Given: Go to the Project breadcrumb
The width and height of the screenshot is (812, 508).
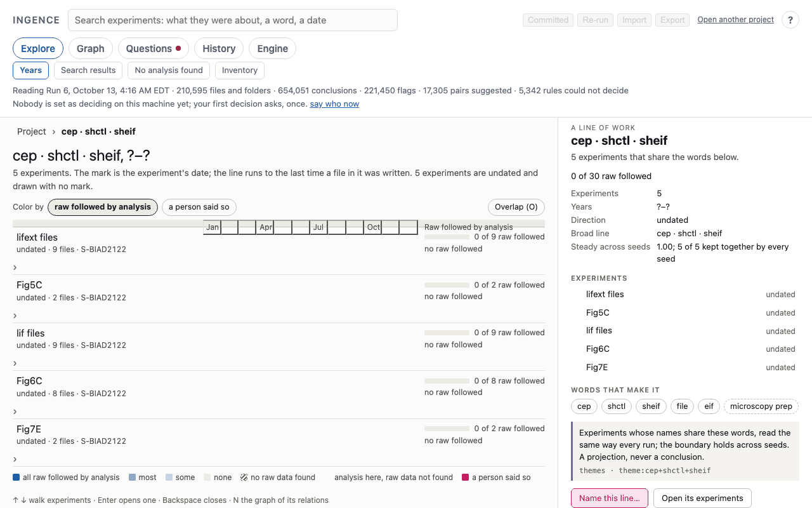Looking at the screenshot, I should [32, 131].
